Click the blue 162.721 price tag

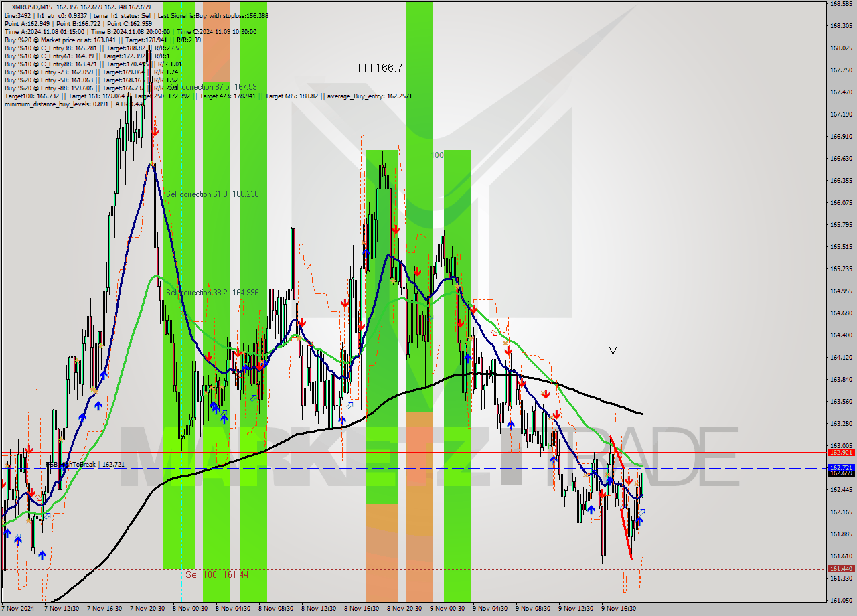click(841, 467)
